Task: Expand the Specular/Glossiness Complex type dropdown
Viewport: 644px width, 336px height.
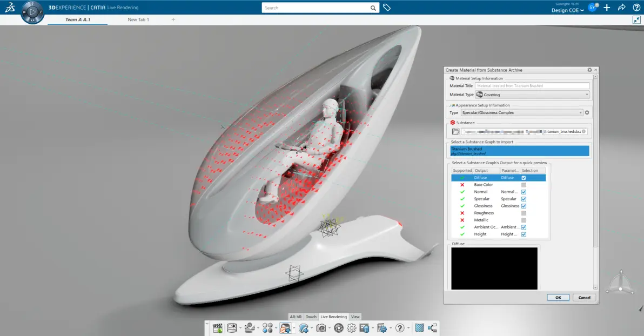Action: 521,112
